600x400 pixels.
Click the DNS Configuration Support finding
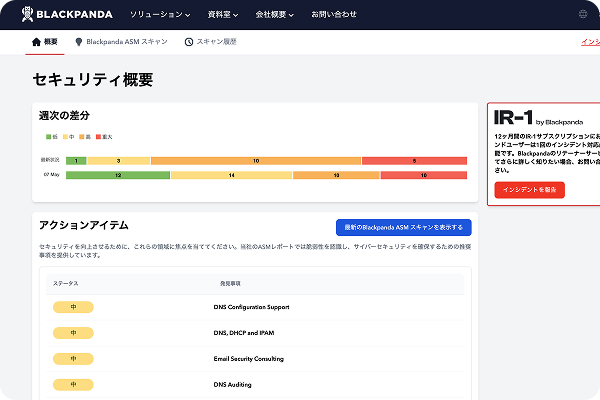251,307
